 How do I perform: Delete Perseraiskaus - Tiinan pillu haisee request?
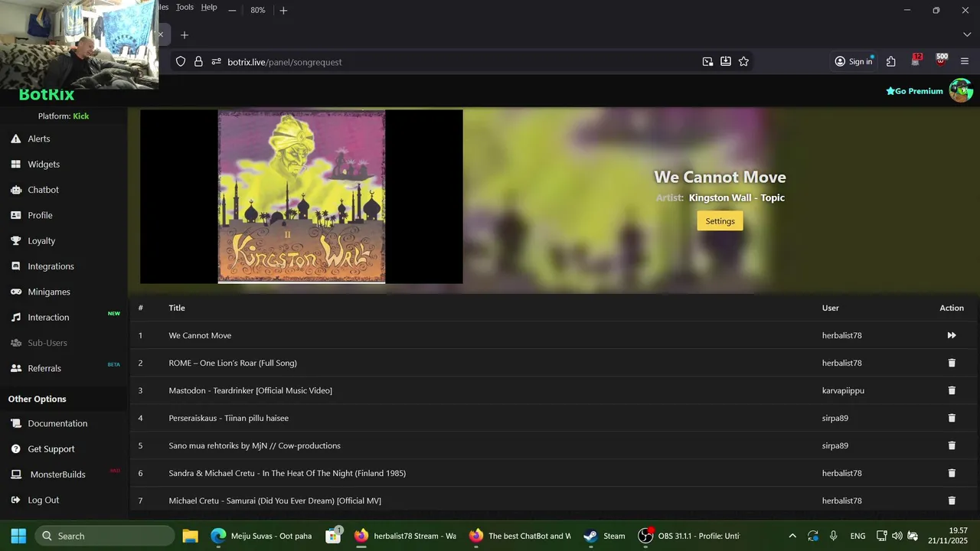click(952, 418)
